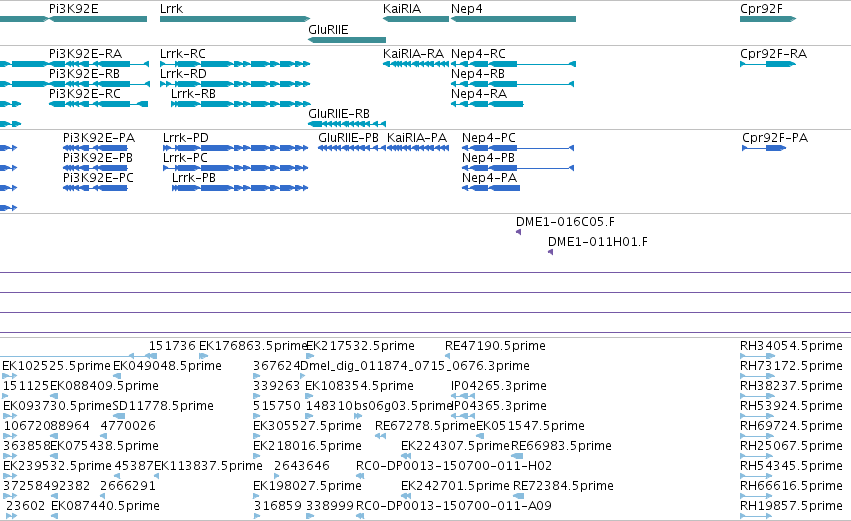Click the RH34054.5prime EST glyph
The image size is (851, 521).
click(x=758, y=356)
